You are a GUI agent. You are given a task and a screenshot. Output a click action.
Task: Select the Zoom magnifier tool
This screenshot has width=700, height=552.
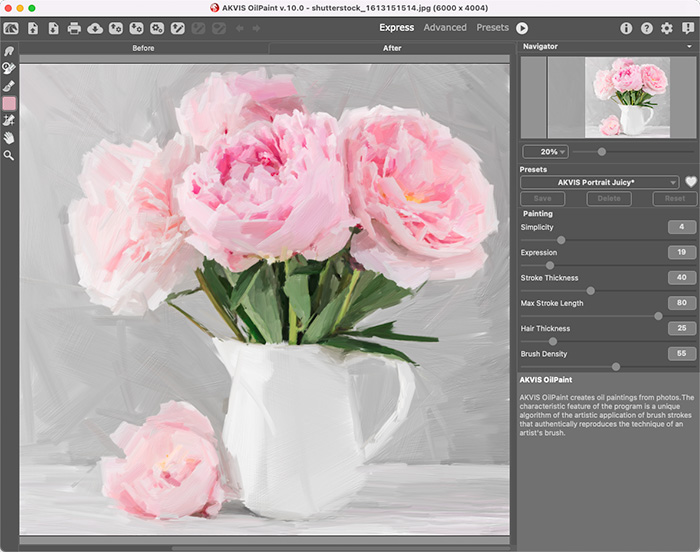9,155
